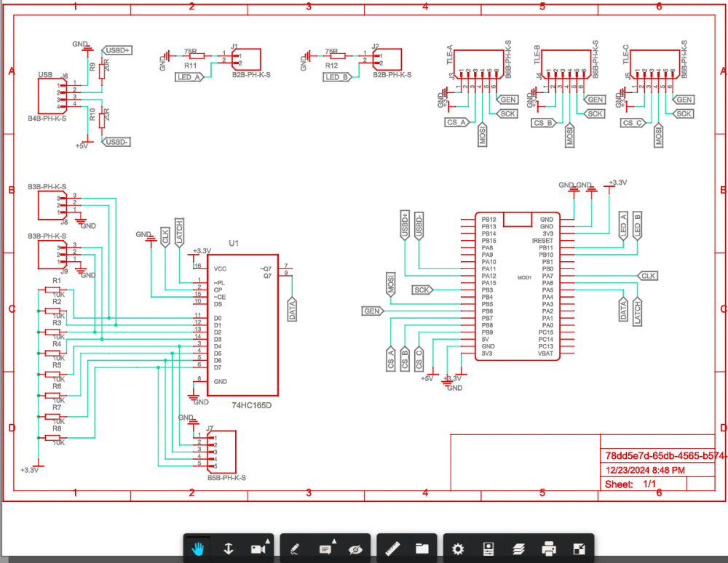Expand the camera tool flyout arrow

point(268,542)
